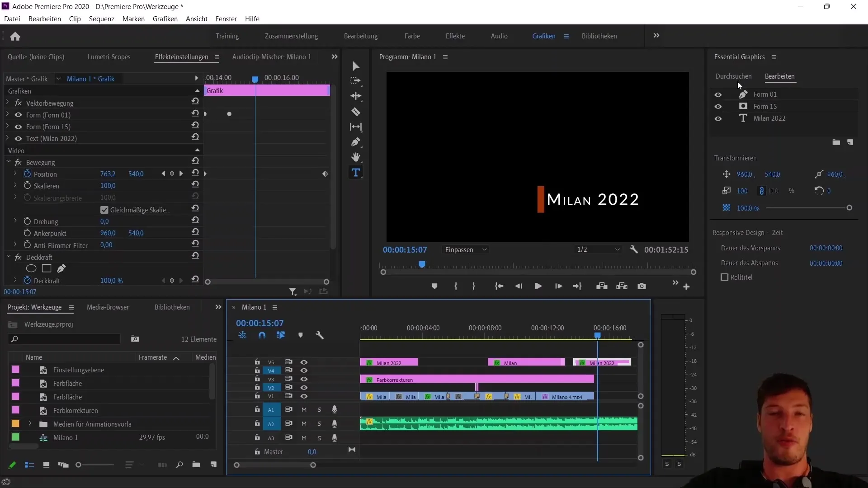Image resolution: width=868 pixels, height=488 pixels.
Task: Expand Skalieren property
Action: (15, 185)
